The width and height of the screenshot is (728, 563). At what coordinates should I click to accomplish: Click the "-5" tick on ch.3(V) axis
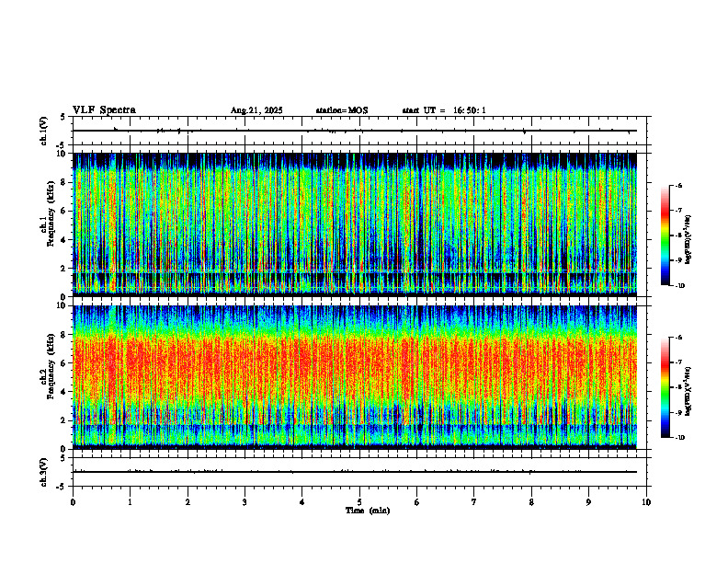62,487
